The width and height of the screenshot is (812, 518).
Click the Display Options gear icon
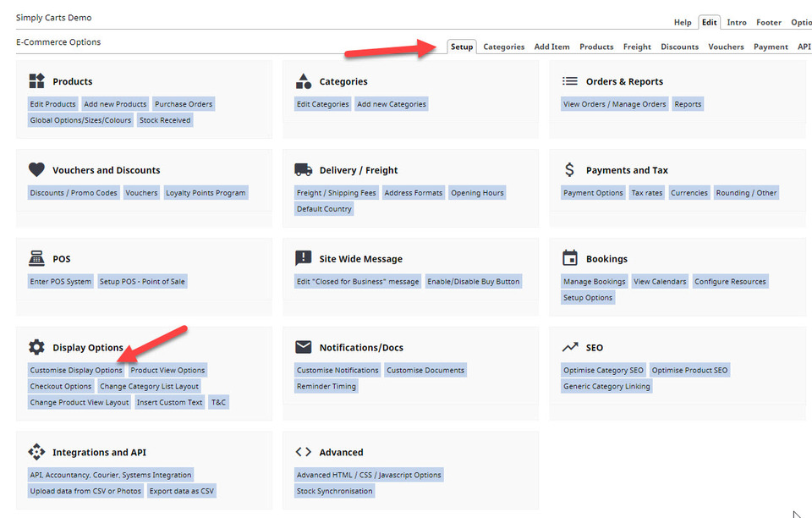[x=36, y=346]
